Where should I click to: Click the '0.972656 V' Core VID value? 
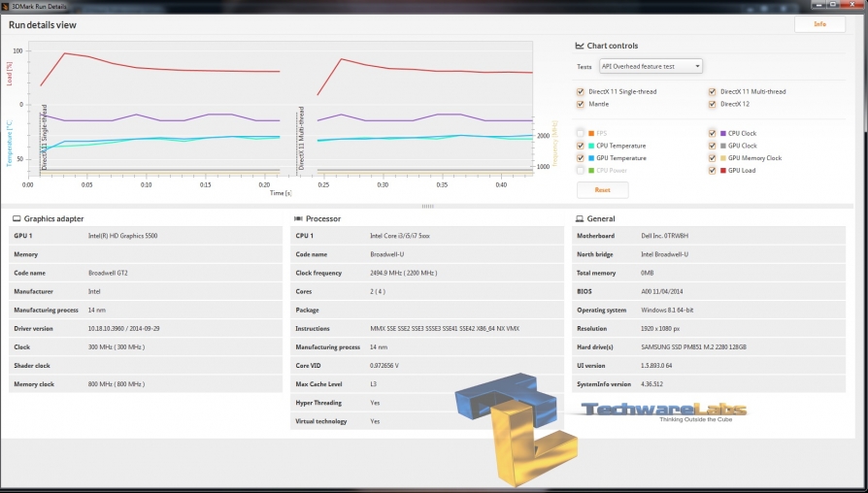384,366
